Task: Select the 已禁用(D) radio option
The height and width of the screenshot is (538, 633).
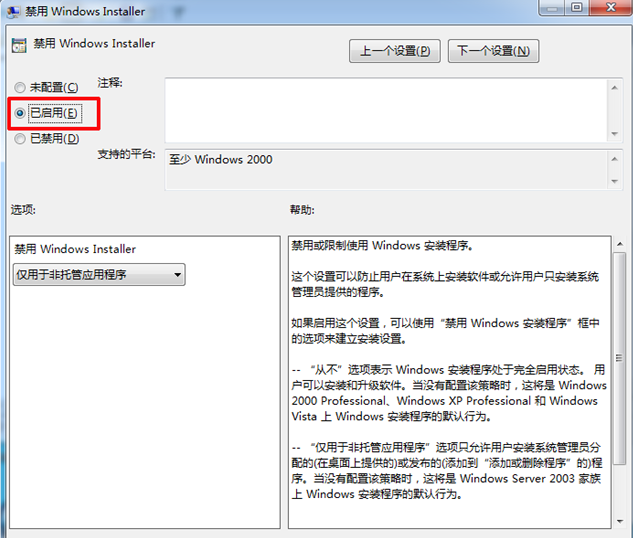Action: pyautogui.click(x=20, y=139)
